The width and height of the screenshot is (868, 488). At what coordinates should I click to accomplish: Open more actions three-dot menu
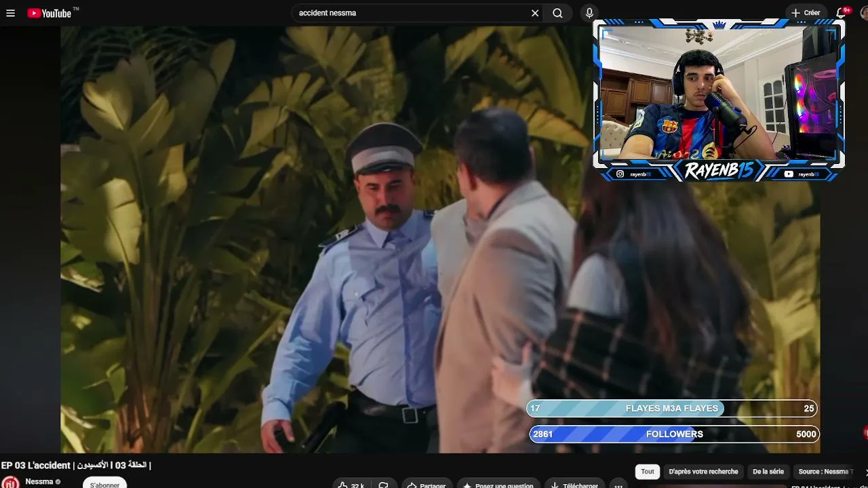pyautogui.click(x=618, y=485)
